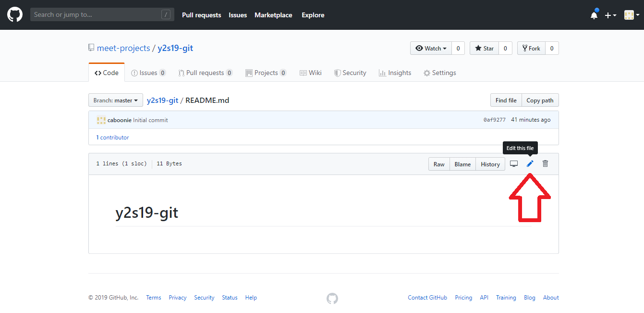Click the y2s19-git README heading
This screenshot has width=644, height=313.
point(147,213)
